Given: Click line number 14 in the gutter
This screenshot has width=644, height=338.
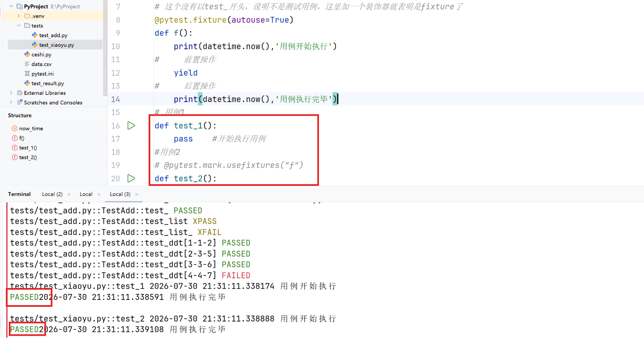Looking at the screenshot, I should coord(115,99).
